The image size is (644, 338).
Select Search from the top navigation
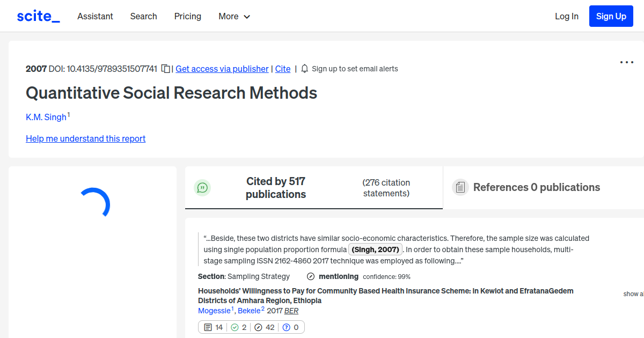[143, 17]
